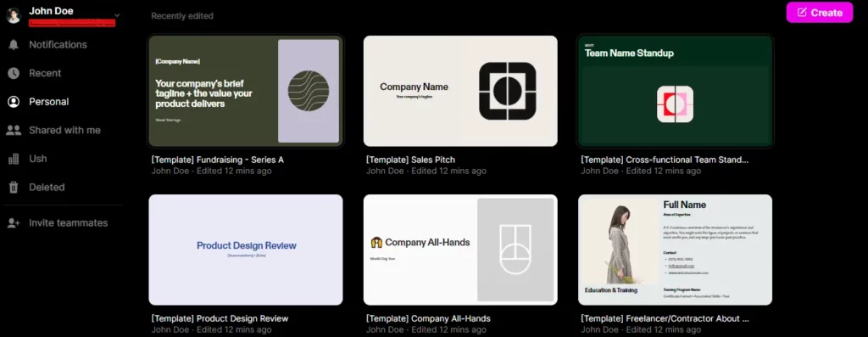Expand the John Doe account dropdown chevron
This screenshot has width=868, height=337.
pyautogui.click(x=117, y=15)
